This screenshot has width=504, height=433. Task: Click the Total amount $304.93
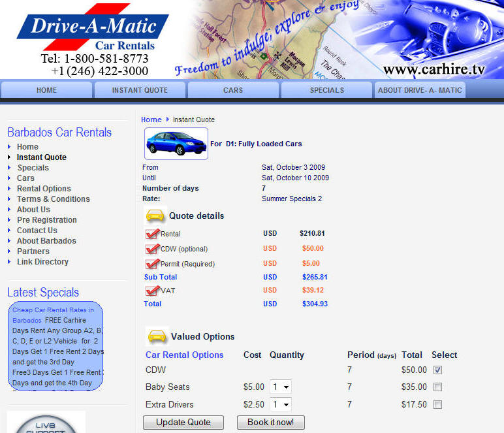click(x=315, y=304)
